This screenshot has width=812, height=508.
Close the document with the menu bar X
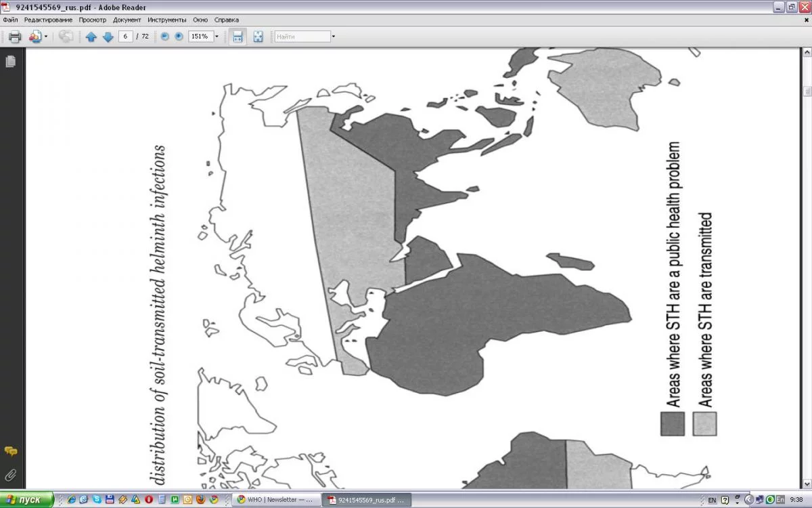click(806, 20)
